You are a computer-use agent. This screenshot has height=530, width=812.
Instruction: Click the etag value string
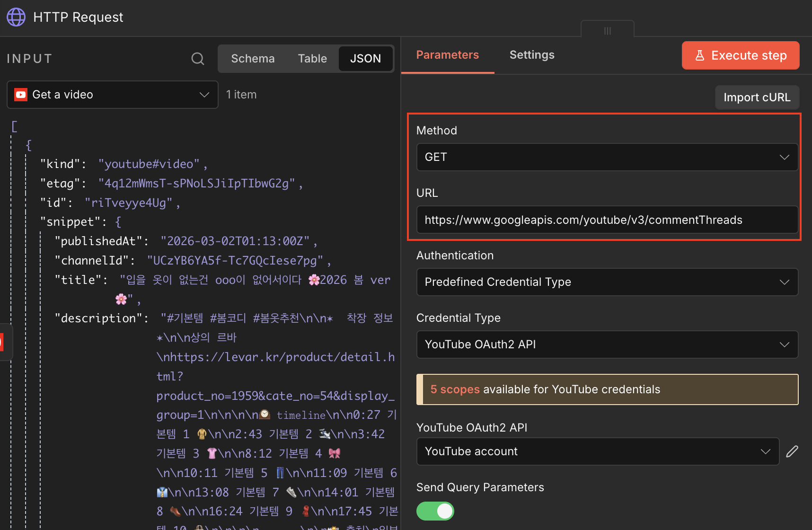coord(197,184)
